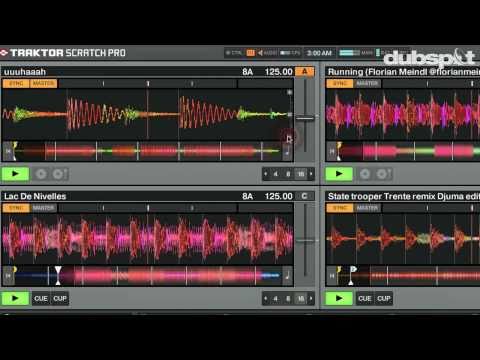480x360 pixels.
Task: Click the Traktor logo icon
Action: click(4, 53)
